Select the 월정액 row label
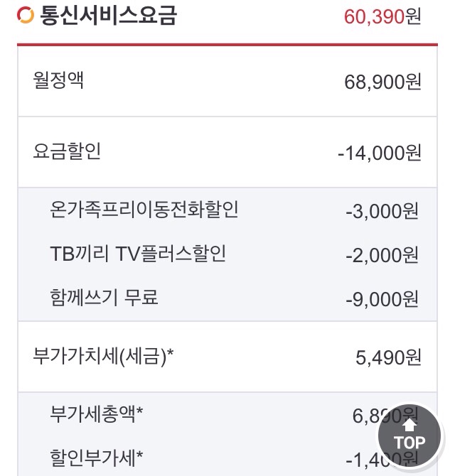455x476 pixels. 58,80
